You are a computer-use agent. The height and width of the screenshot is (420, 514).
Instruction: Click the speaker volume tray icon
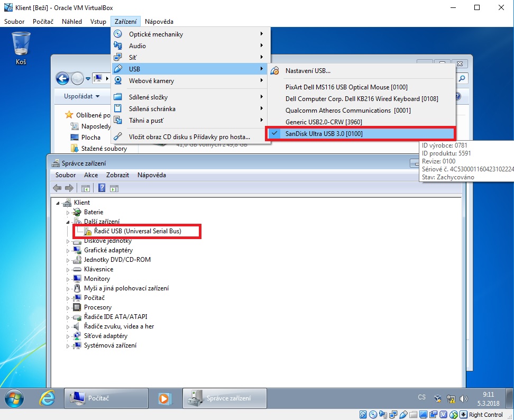464,399
